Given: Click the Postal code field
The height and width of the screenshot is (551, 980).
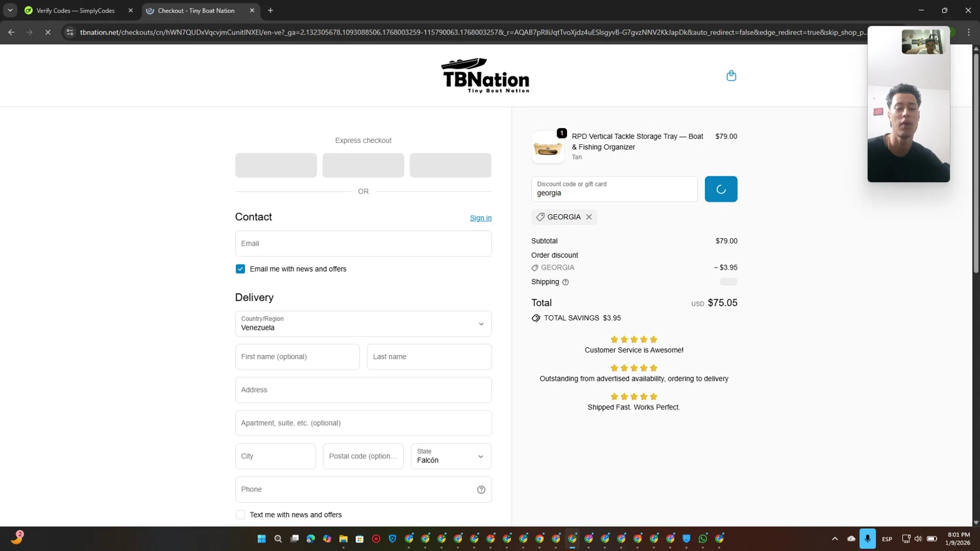Looking at the screenshot, I should [x=363, y=456].
